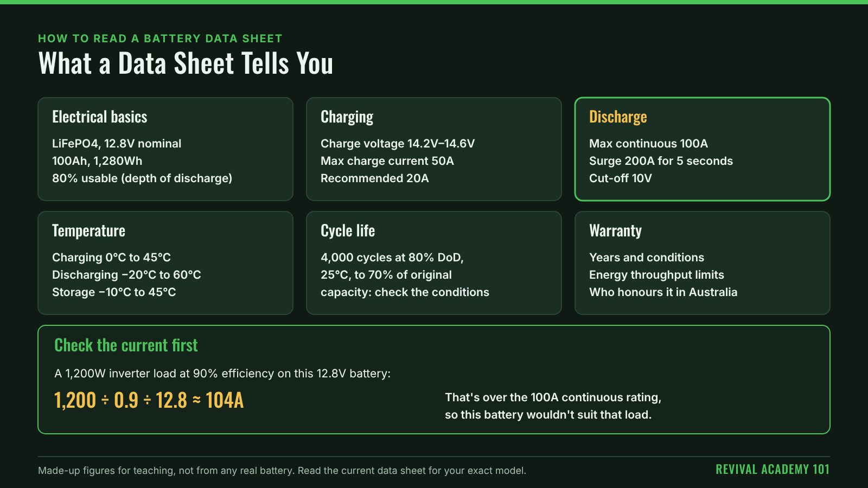Click 'so this battery wouldn't suit that load.'
This screenshot has height=488, width=868.
548,415
